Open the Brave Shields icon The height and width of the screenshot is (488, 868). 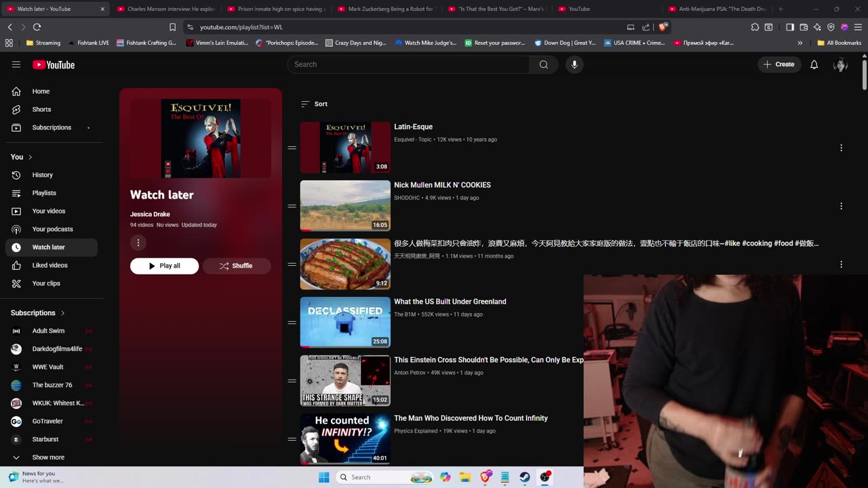tap(663, 27)
